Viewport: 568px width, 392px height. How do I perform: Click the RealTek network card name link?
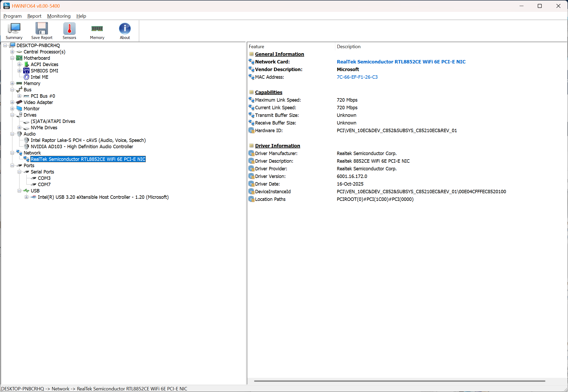401,62
